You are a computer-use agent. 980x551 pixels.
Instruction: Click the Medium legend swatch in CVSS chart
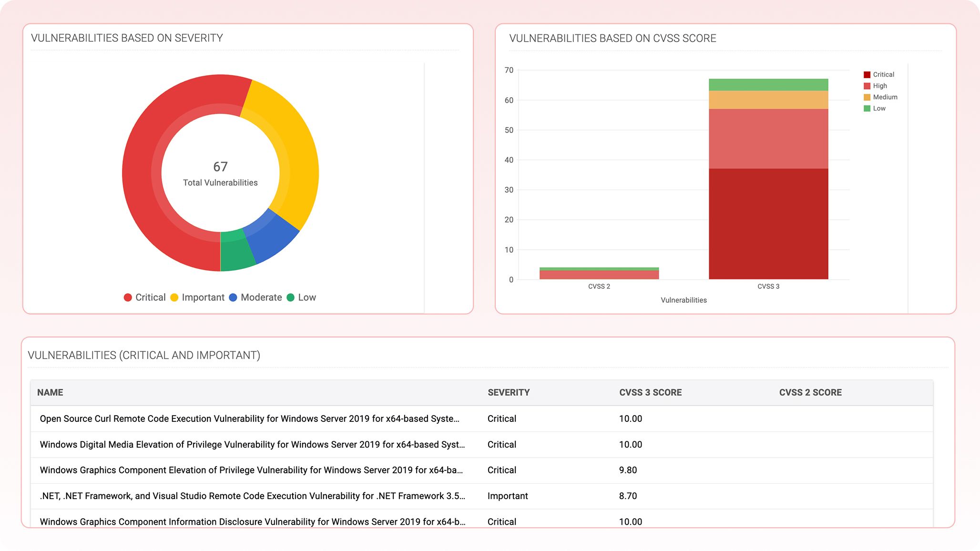[866, 97]
